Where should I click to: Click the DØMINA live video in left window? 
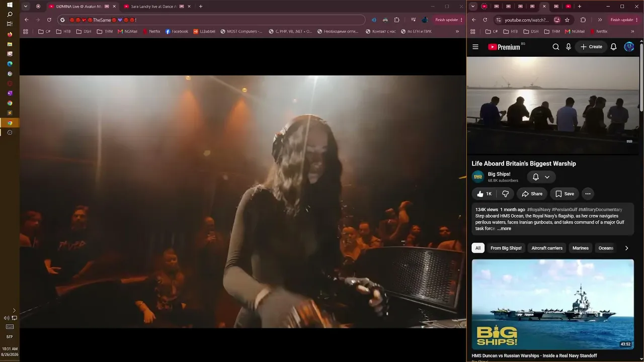click(243, 202)
